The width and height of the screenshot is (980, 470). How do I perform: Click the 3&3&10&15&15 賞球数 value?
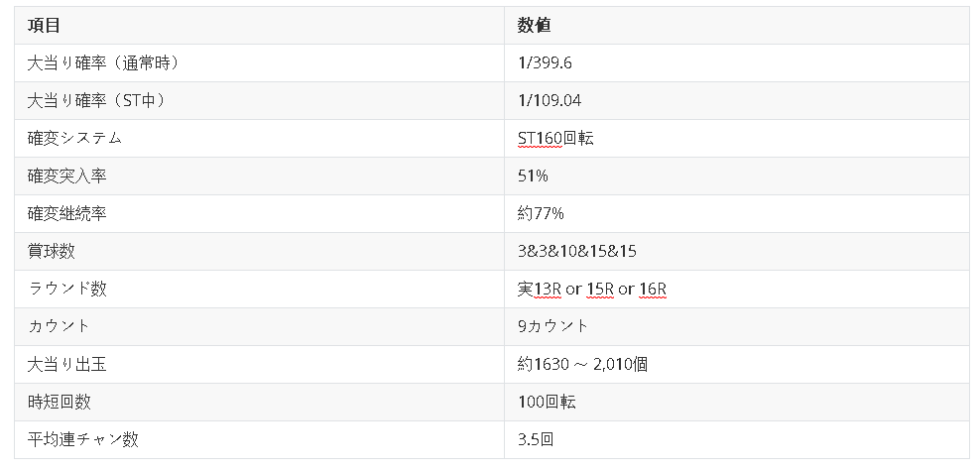click(577, 251)
